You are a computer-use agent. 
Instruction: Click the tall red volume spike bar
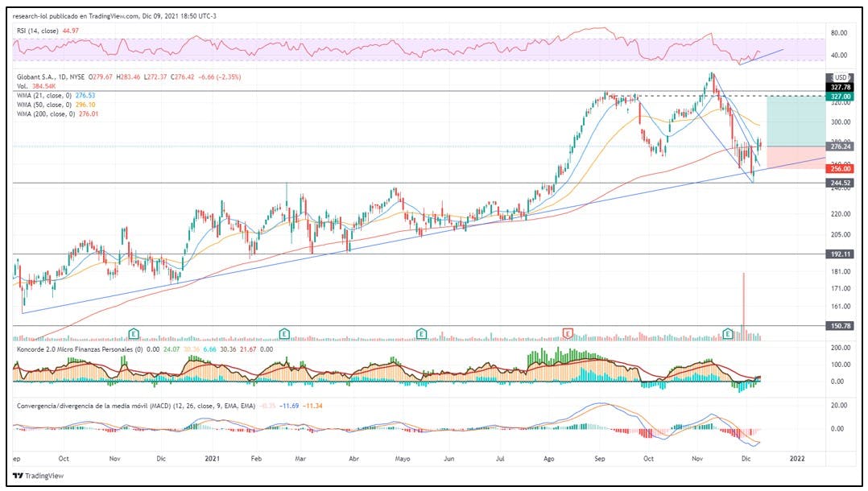(743, 306)
